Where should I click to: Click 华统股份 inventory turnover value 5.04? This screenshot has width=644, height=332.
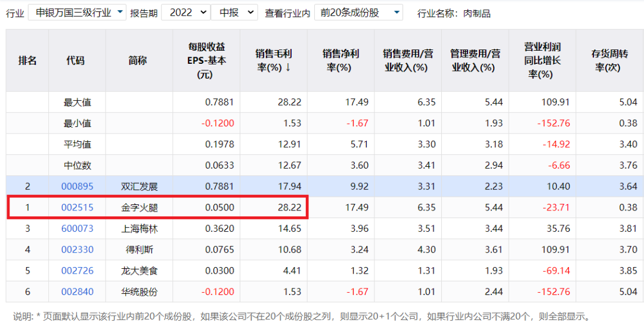pyautogui.click(x=628, y=292)
